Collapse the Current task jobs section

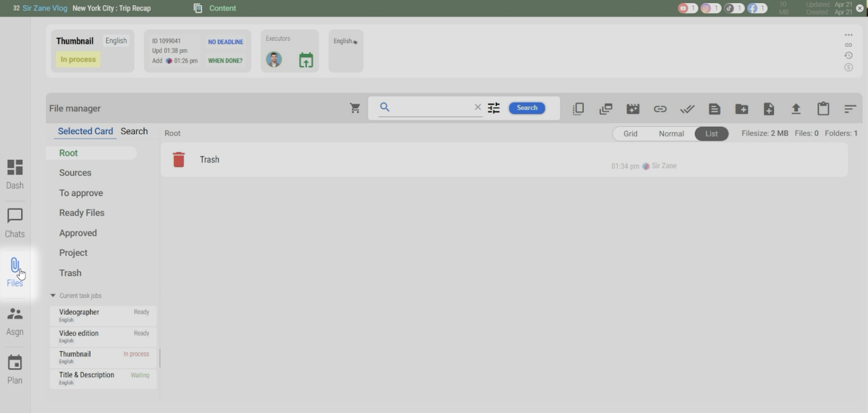[x=53, y=296]
